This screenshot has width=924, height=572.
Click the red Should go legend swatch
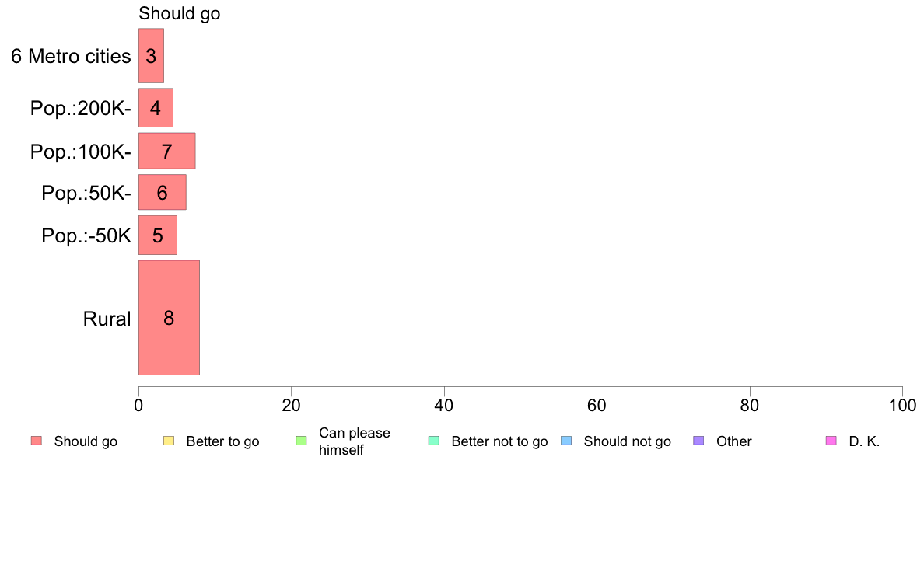pyautogui.click(x=37, y=441)
